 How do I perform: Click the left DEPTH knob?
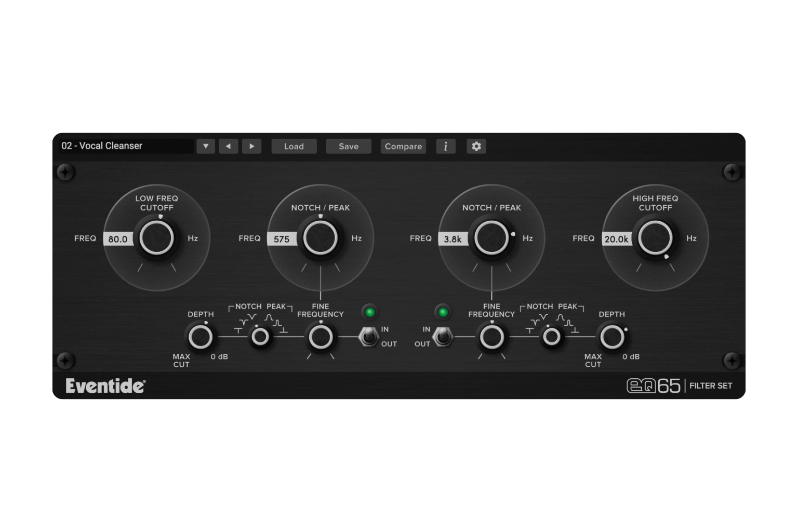pos(200,337)
